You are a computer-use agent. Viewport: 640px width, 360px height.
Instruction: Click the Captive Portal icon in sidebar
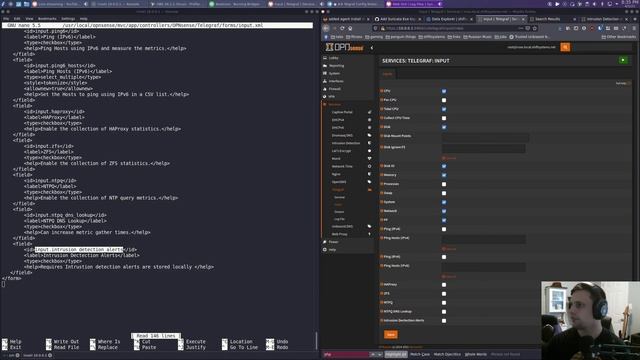[x=369, y=112]
